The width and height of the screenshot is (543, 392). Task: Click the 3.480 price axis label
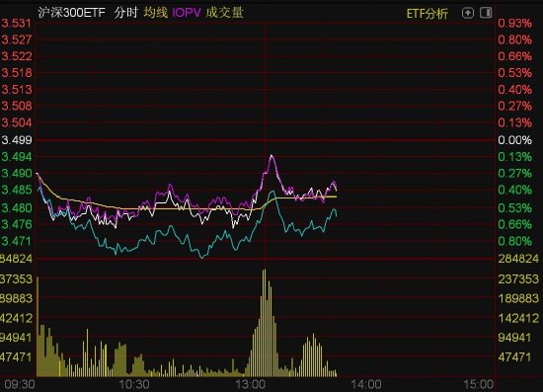click(16, 207)
